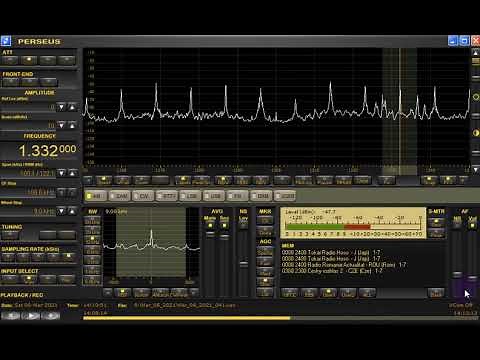Fast-forward the playback recording
Image resolution: width=480 pixels, height=360 pixels.
click(51, 315)
